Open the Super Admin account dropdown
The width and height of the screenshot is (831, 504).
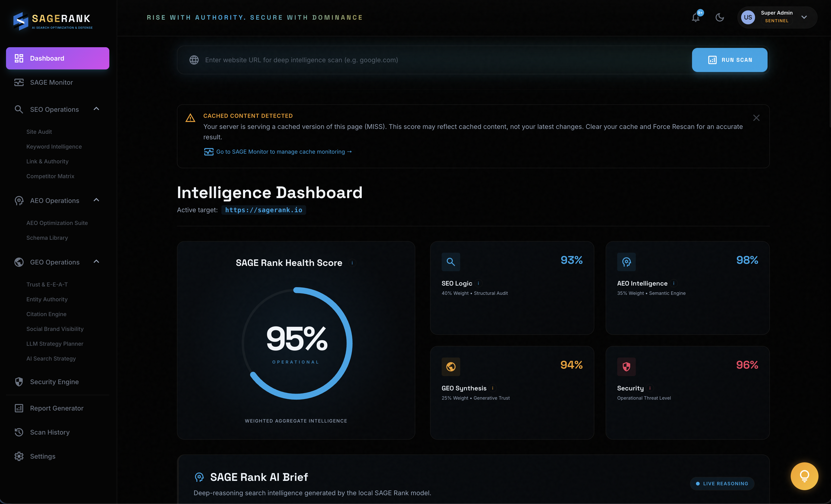tap(777, 17)
